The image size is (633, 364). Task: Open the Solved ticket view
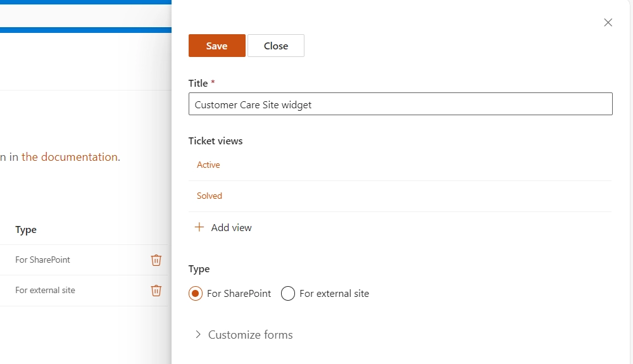click(210, 196)
